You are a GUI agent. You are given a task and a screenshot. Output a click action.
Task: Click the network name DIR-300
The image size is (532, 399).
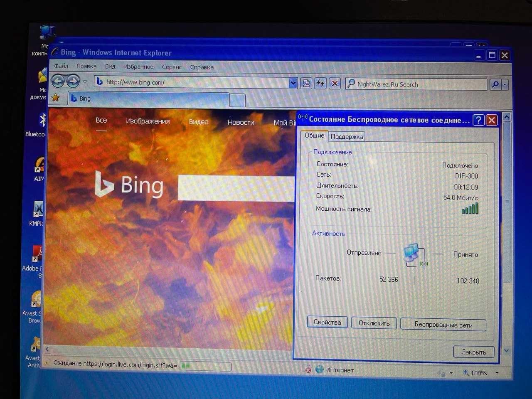coord(466,176)
